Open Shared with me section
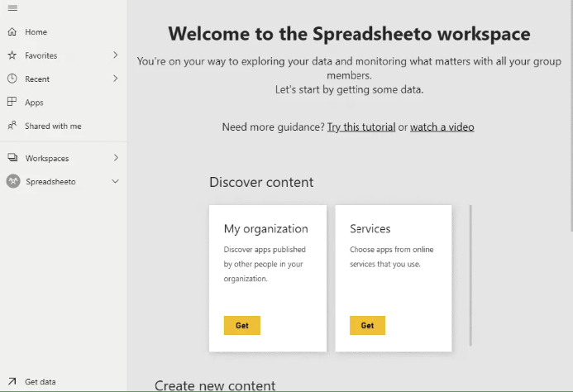573x392 pixels. tap(53, 127)
